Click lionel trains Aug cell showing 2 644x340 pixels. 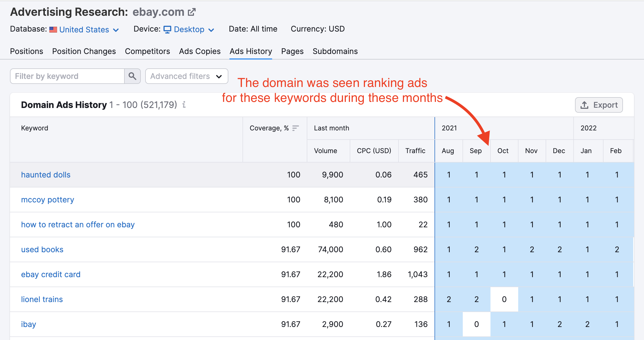coord(449,299)
